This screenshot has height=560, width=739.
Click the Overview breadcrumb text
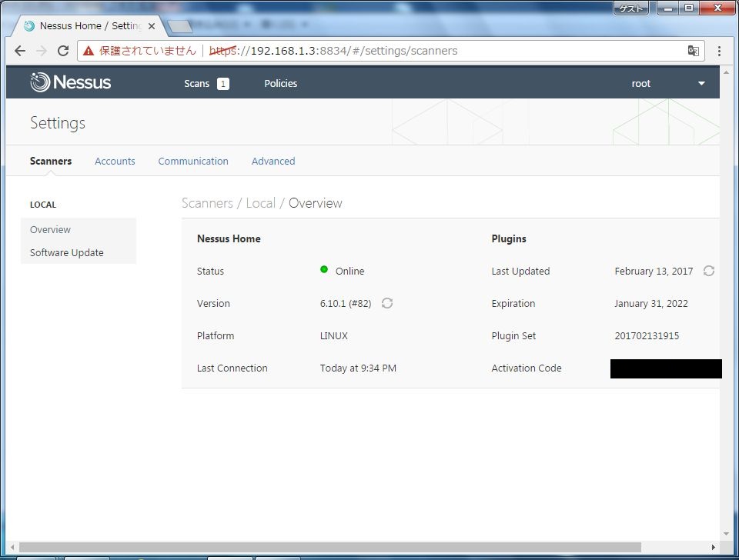(x=316, y=203)
